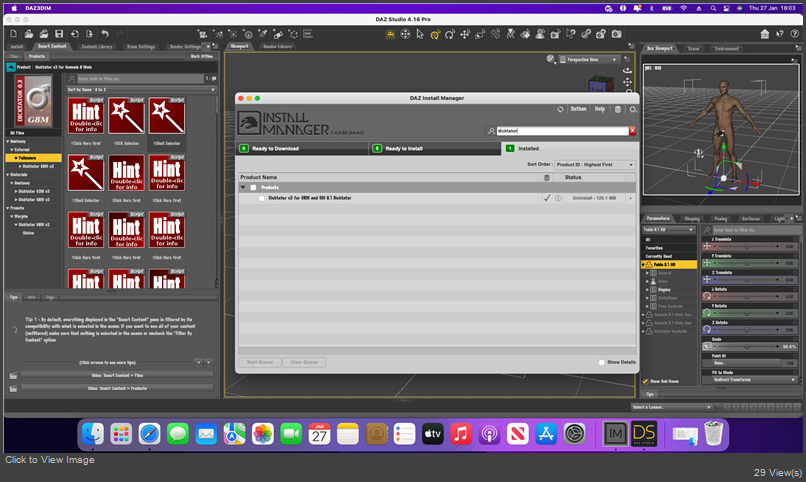Select Favorites in Parameters list
The image size is (806, 482).
pyautogui.click(x=669, y=248)
